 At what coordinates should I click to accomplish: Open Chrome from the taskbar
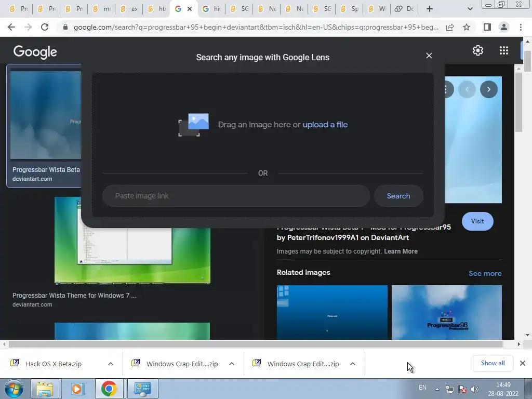[109, 389]
